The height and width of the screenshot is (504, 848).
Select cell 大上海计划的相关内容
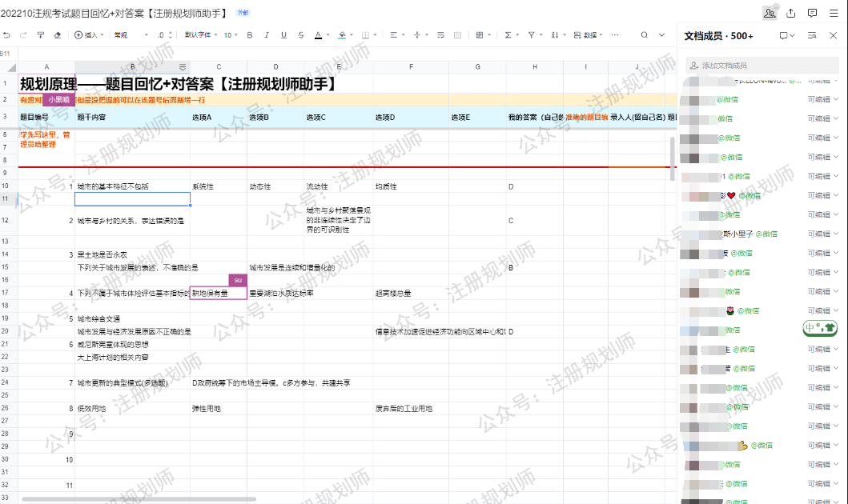pyautogui.click(x=132, y=358)
